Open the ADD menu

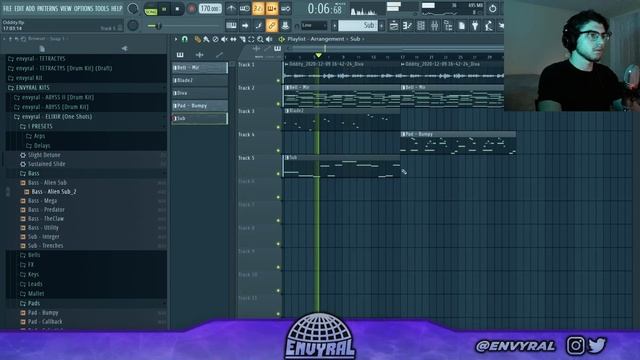31,9
